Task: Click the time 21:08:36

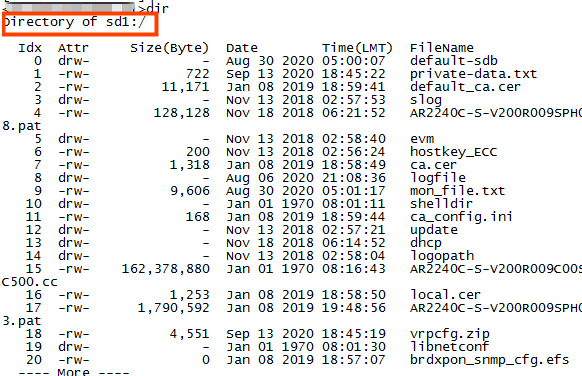Action: point(354,178)
